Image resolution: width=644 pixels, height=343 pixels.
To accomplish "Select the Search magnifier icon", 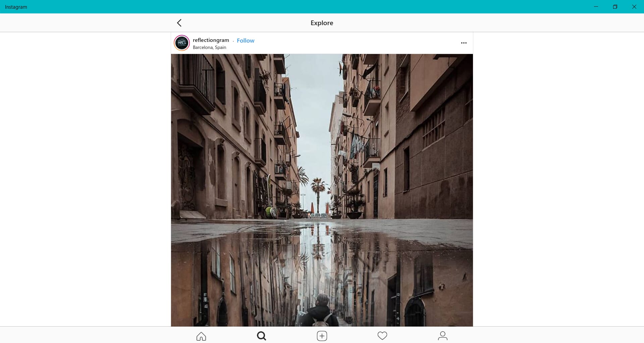I will point(261,336).
